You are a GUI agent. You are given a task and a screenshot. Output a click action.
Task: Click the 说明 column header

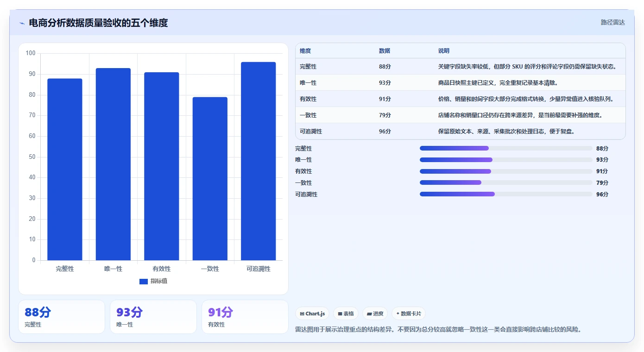pyautogui.click(x=444, y=51)
